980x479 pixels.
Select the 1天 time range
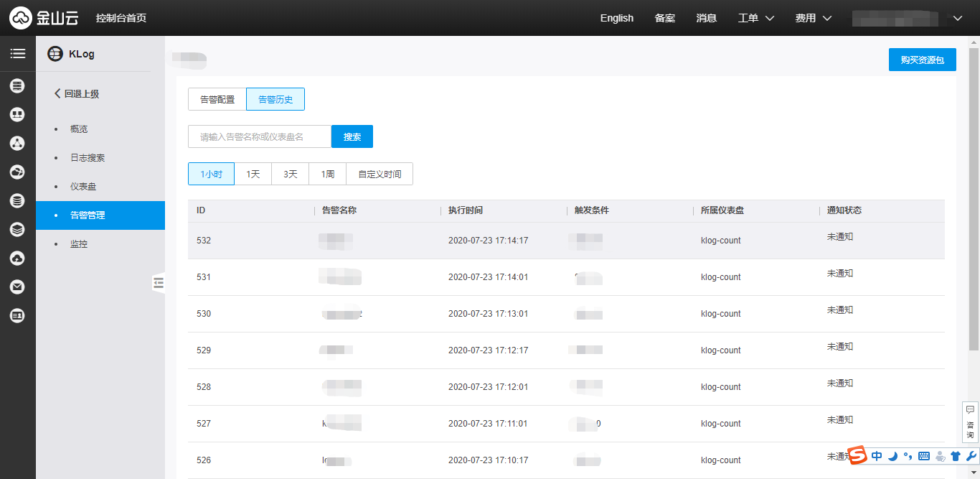pyautogui.click(x=253, y=174)
